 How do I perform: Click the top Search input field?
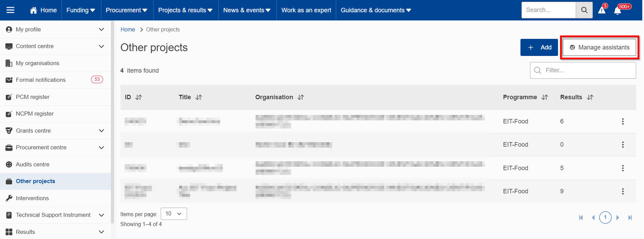point(548,10)
